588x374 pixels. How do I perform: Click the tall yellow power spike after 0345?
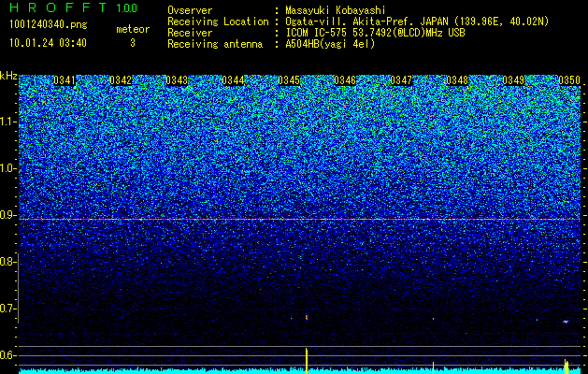(307, 361)
